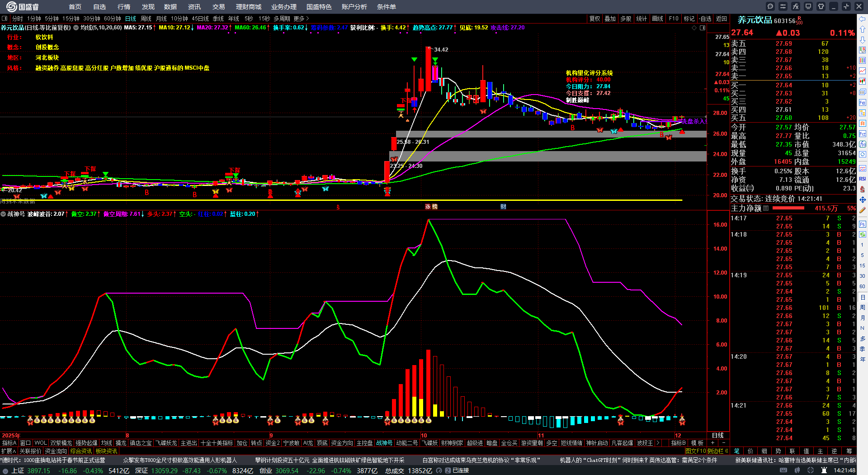Image resolution: width=868 pixels, height=475 pixels.
Task: Click the 财 marker on the timeline
Action: 503,207
